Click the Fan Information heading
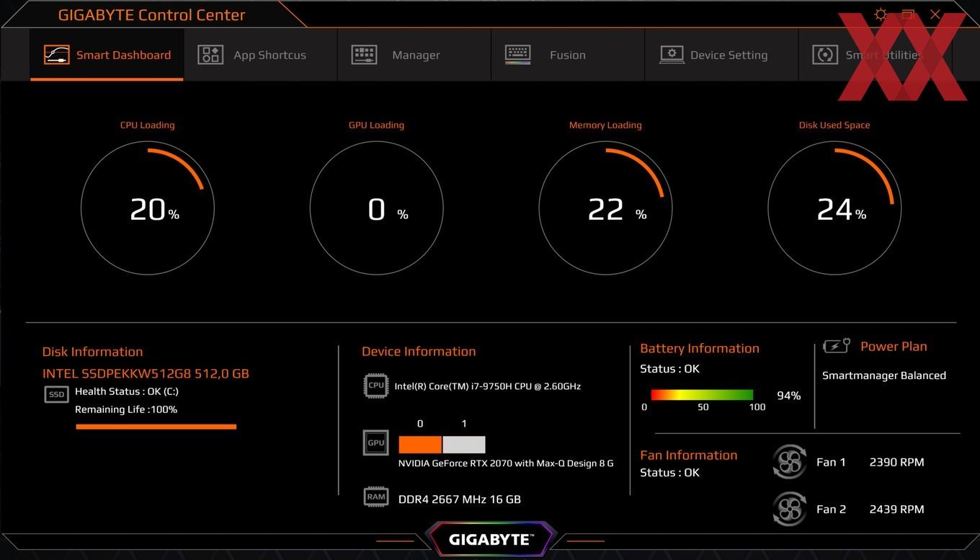This screenshot has width=980, height=560. pyautogui.click(x=689, y=455)
